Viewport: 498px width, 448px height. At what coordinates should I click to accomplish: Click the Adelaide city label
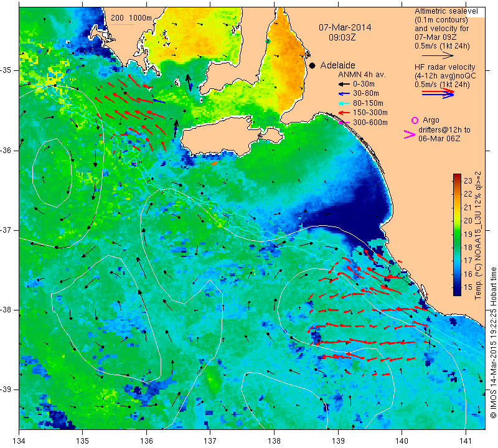click(337, 65)
